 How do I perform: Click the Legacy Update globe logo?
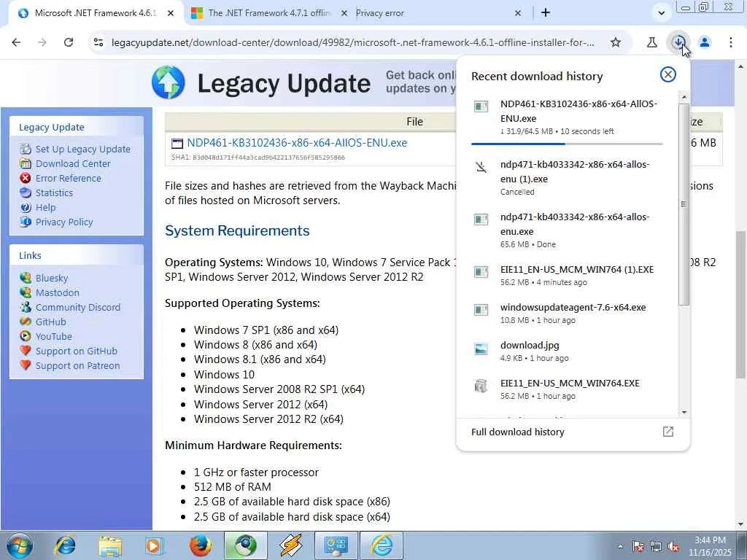(x=169, y=82)
